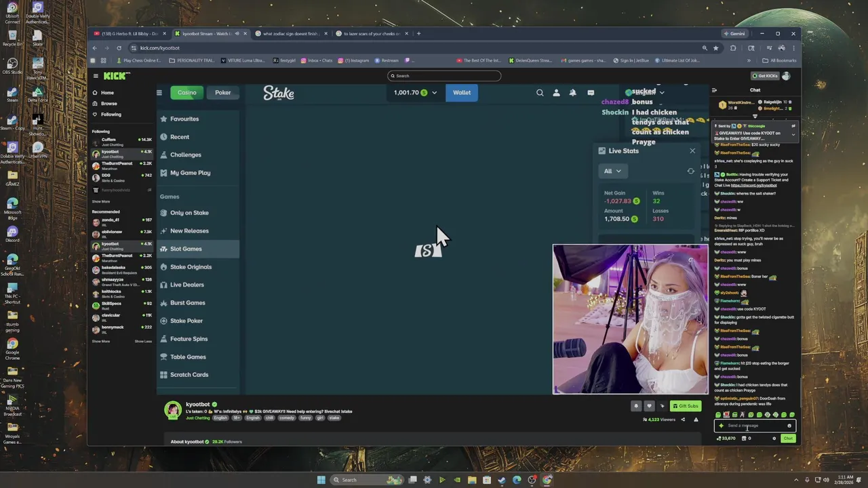Focus the Kick search box
868x488 pixels.
[x=444, y=76]
